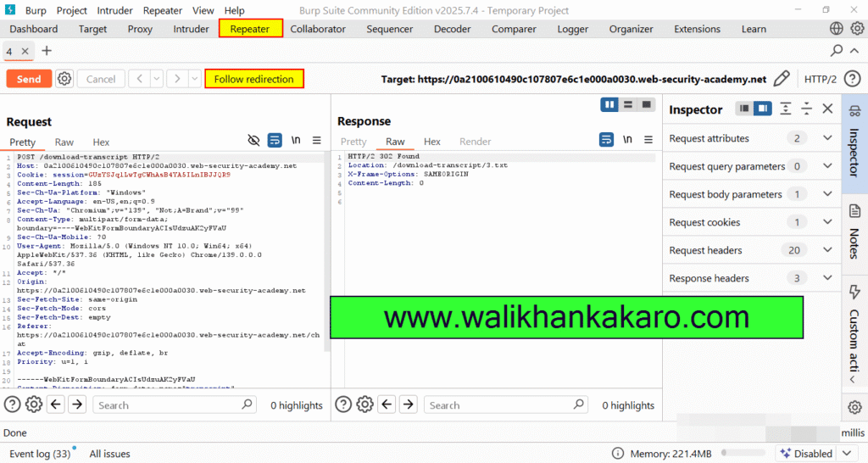Search Repeater tabs with magnifier icon
The image size is (868, 463).
[837, 50]
